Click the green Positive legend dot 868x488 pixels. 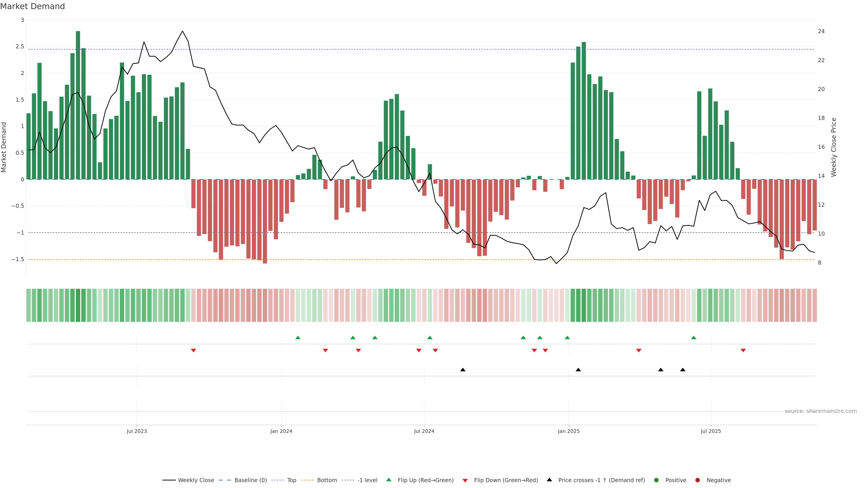656,480
